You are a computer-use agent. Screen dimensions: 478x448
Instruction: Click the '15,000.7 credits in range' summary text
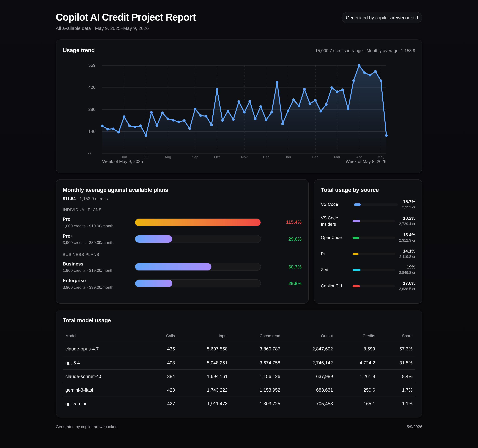coord(339,51)
